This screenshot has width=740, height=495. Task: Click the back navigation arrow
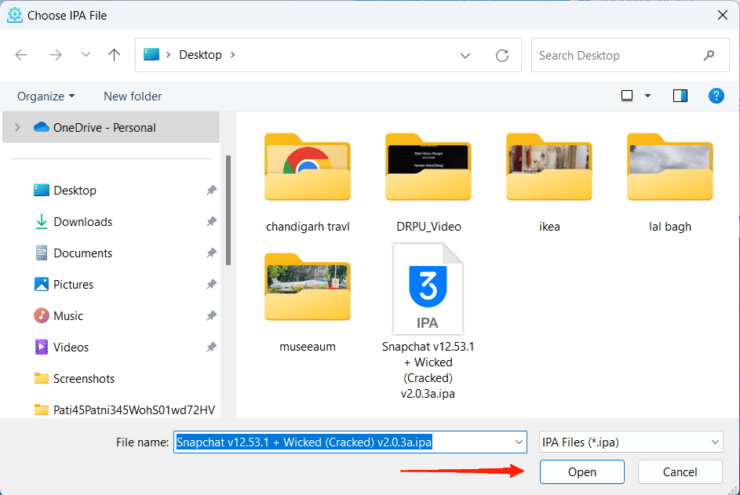click(21, 55)
